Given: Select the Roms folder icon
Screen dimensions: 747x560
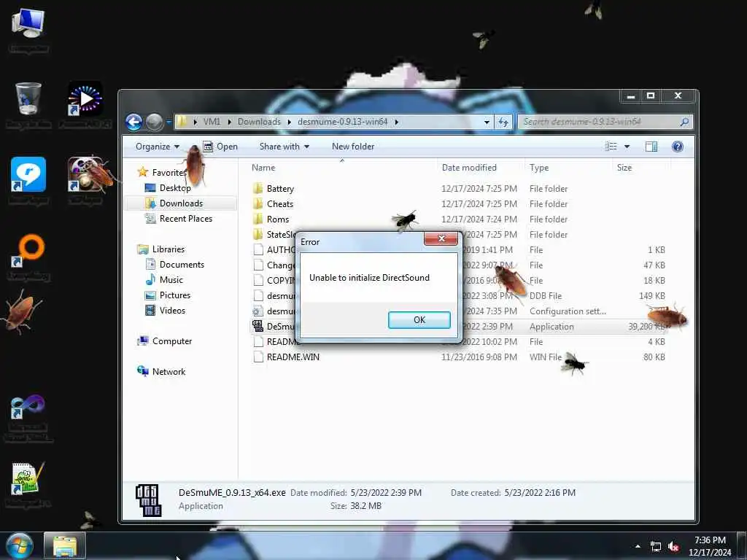Looking at the screenshot, I should (x=258, y=219).
